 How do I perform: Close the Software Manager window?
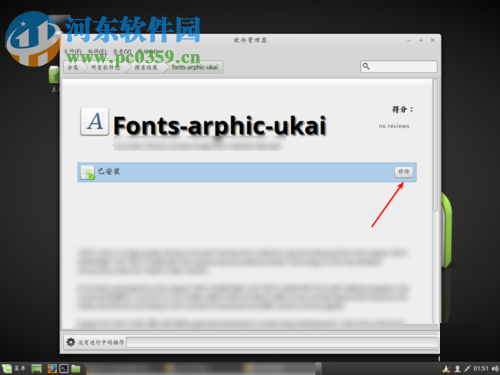(432, 40)
